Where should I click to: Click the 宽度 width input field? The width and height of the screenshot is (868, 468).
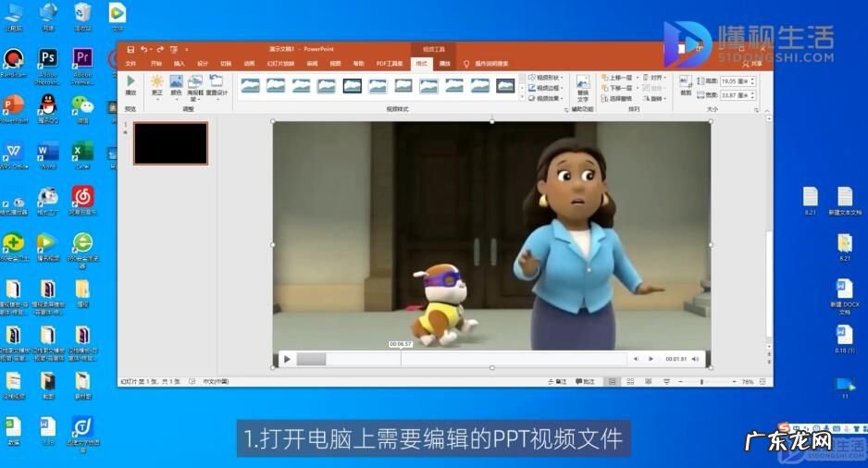(734, 95)
